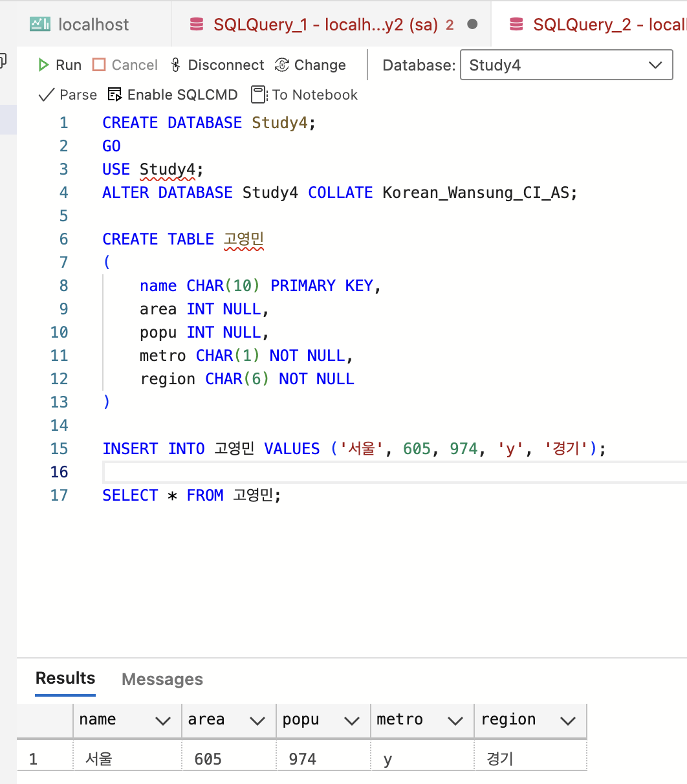Click 'popu INT NULL' on line 10
Image resolution: width=687 pixels, height=784 pixels.
(x=200, y=332)
